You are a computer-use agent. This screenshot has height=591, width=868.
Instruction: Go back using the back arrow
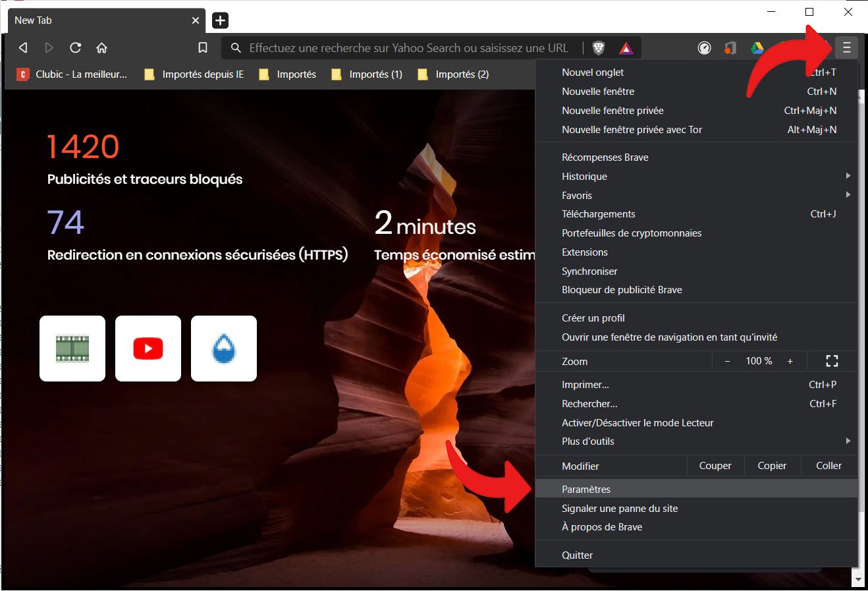(22, 47)
